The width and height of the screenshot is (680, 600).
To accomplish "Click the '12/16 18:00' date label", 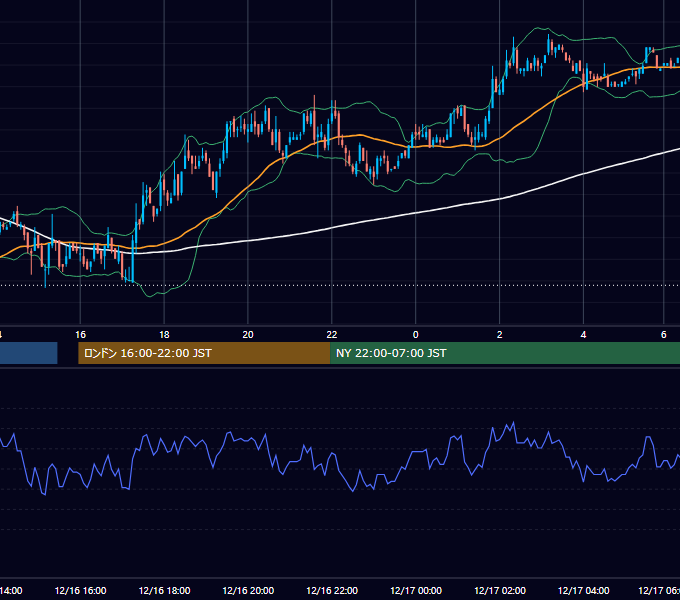I will pyautogui.click(x=164, y=590).
